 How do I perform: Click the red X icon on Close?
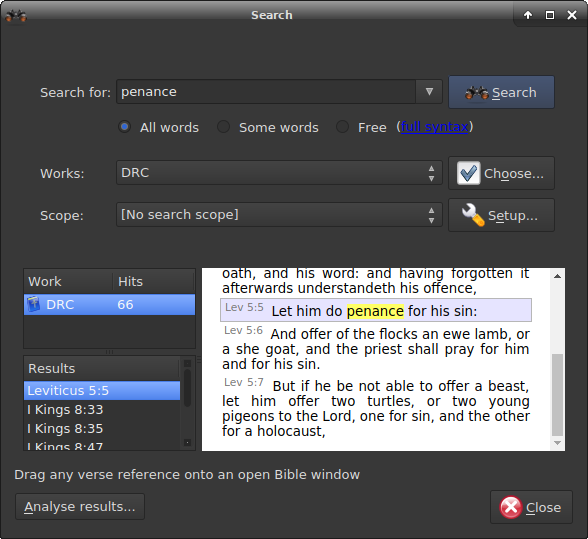(510, 507)
